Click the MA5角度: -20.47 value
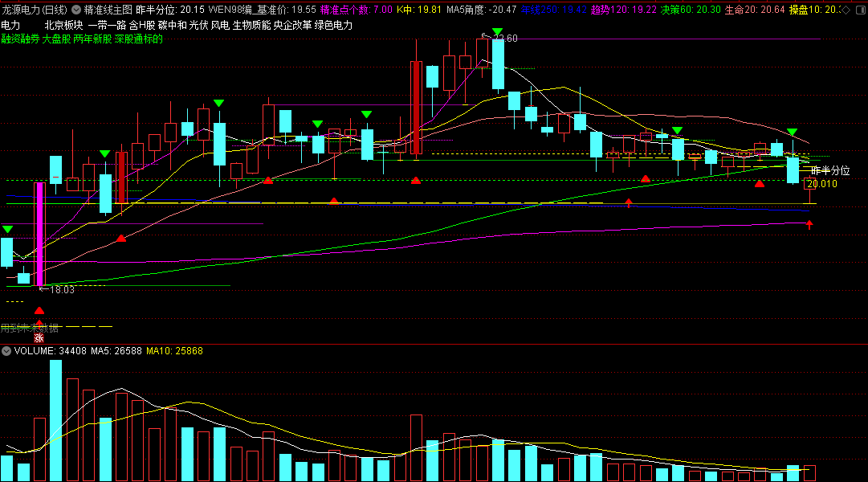The height and width of the screenshot is (482, 868). point(482,10)
